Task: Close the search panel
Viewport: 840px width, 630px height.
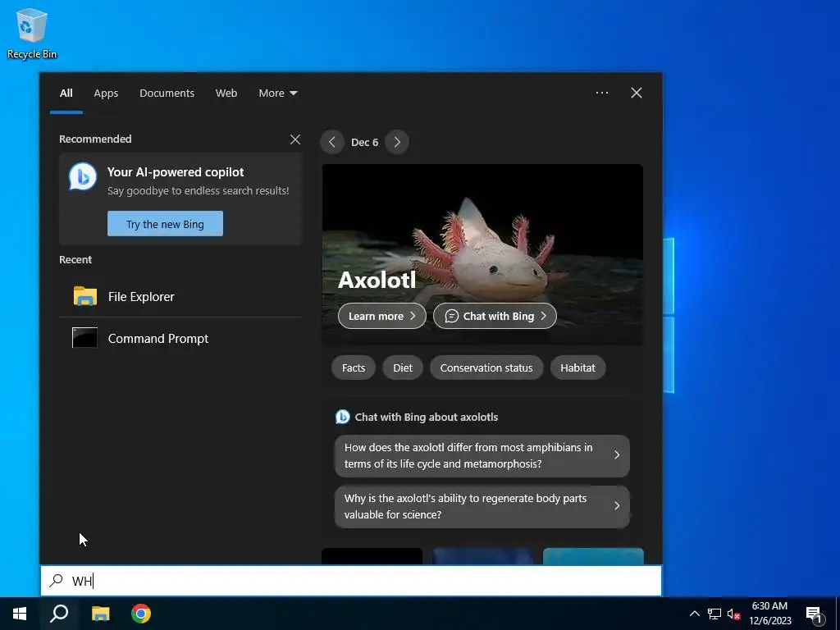Action: tap(637, 93)
